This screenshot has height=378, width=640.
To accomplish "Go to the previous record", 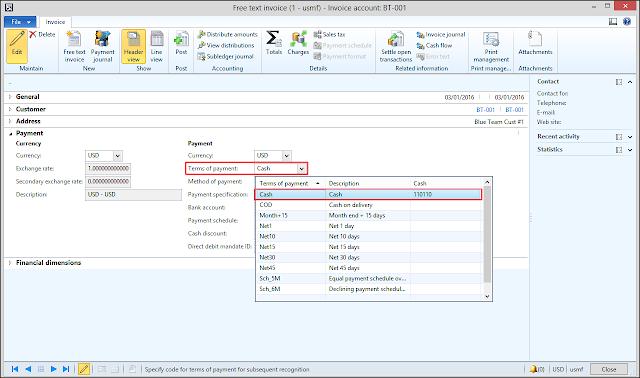I will point(28,369).
